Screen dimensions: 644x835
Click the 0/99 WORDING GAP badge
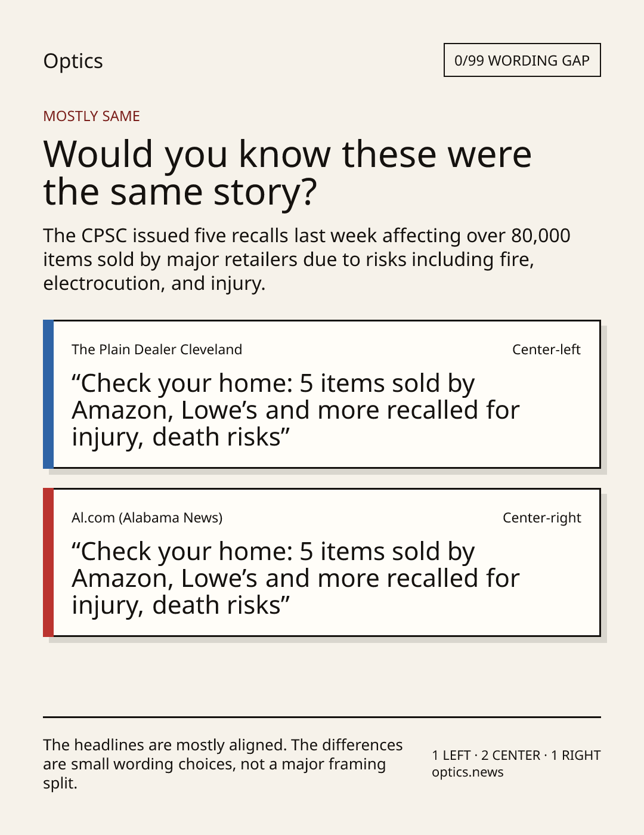click(522, 60)
